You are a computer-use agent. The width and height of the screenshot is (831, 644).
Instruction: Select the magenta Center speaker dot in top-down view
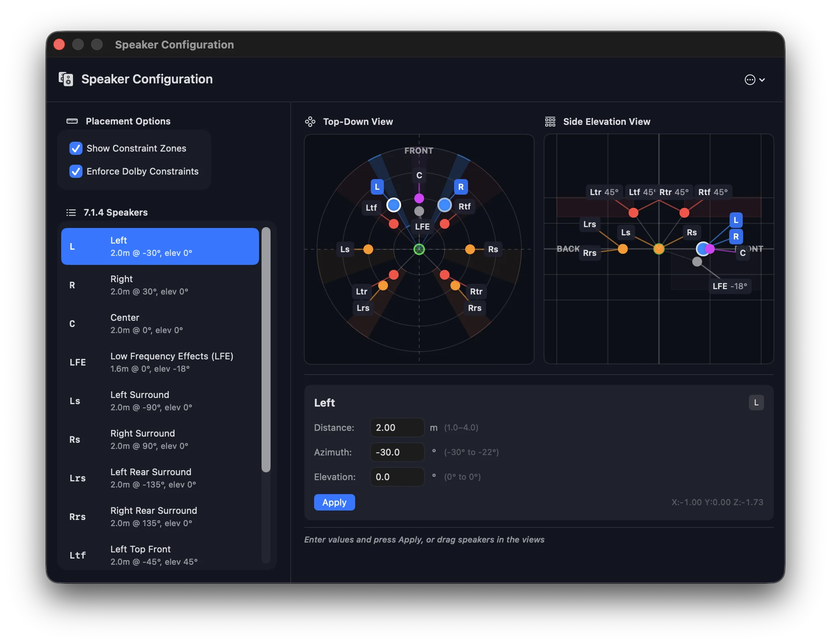click(419, 198)
